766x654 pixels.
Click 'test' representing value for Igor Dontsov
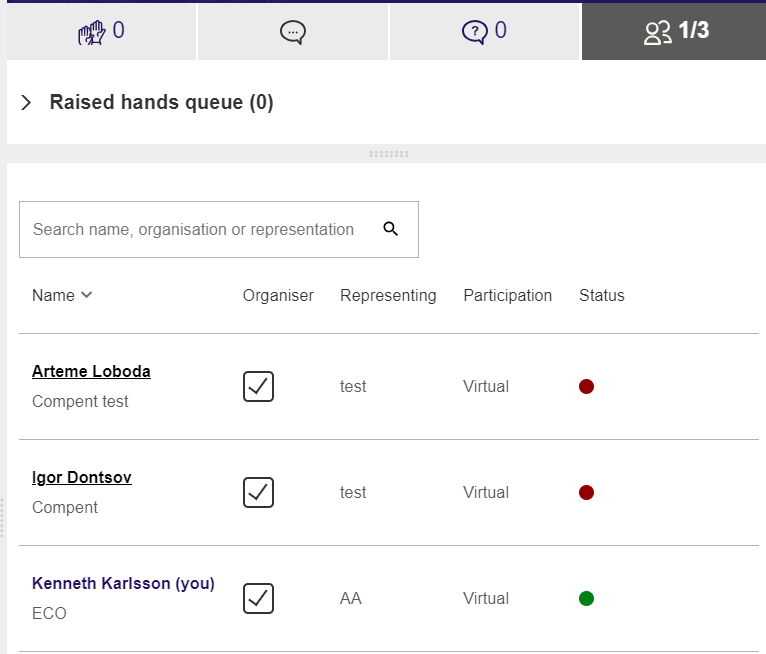click(353, 492)
